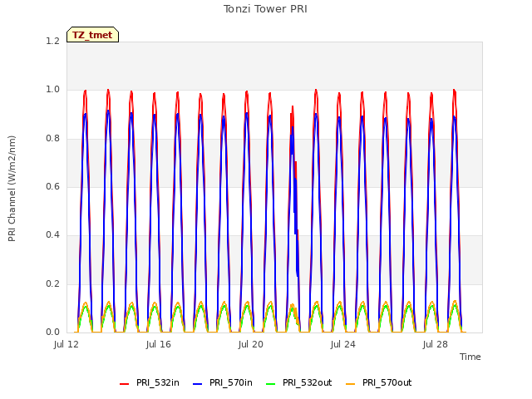Click the 0.6 y-axis tick label

click(52, 186)
